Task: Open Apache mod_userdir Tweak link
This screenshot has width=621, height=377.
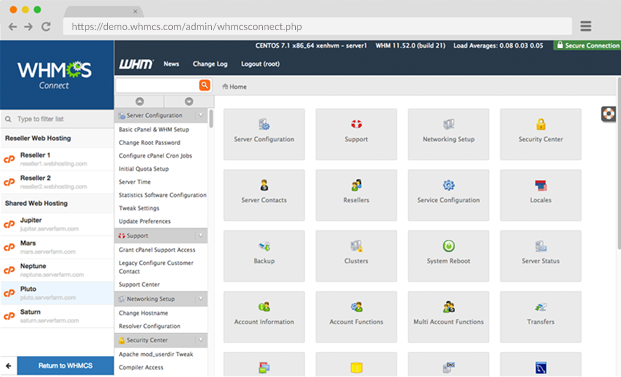Action: (156, 354)
